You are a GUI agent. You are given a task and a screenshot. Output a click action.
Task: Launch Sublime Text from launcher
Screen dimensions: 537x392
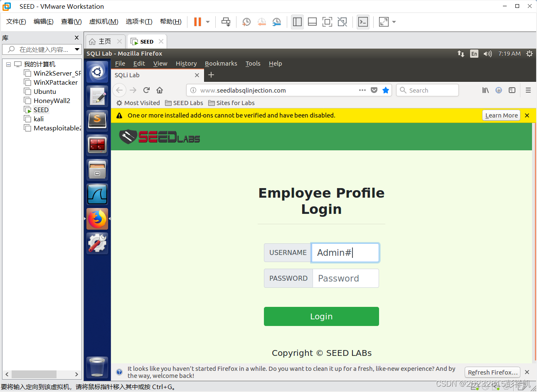click(97, 121)
